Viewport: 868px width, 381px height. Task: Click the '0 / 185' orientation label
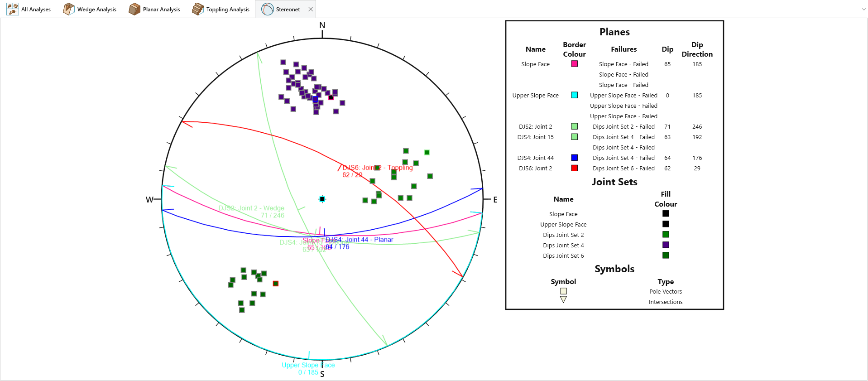(x=308, y=372)
